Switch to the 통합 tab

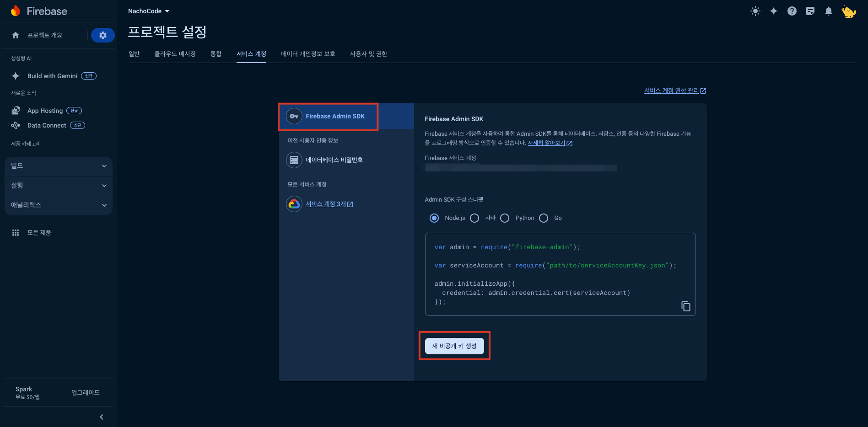coord(216,54)
